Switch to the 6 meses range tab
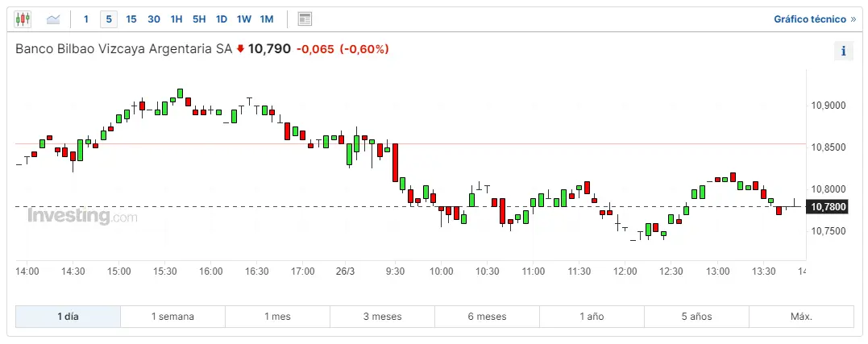The width and height of the screenshot is (868, 344). pyautogui.click(x=487, y=317)
